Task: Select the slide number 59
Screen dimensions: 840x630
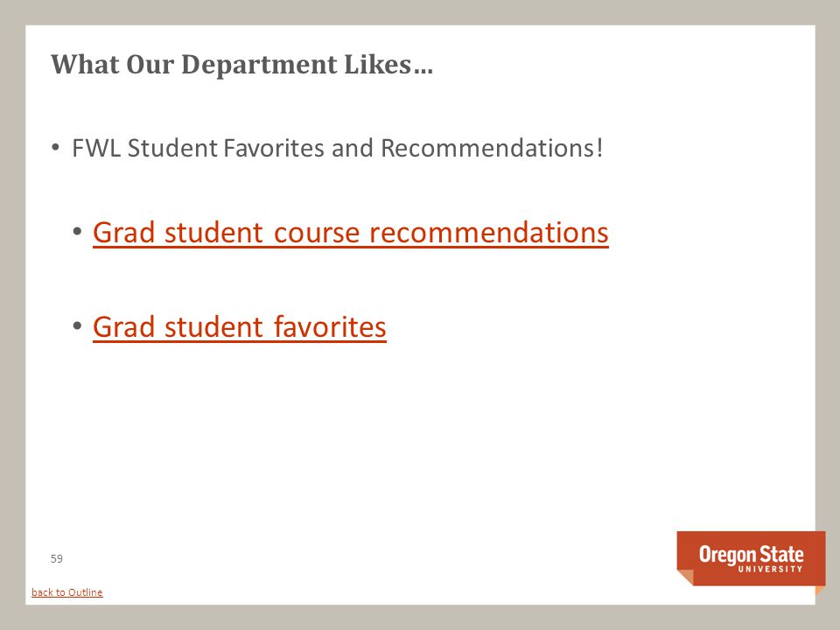Action: pos(57,559)
